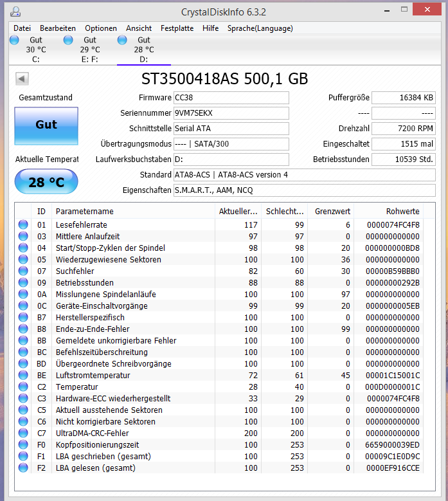
Task: Click the Gut health status button
Action: click(46, 126)
